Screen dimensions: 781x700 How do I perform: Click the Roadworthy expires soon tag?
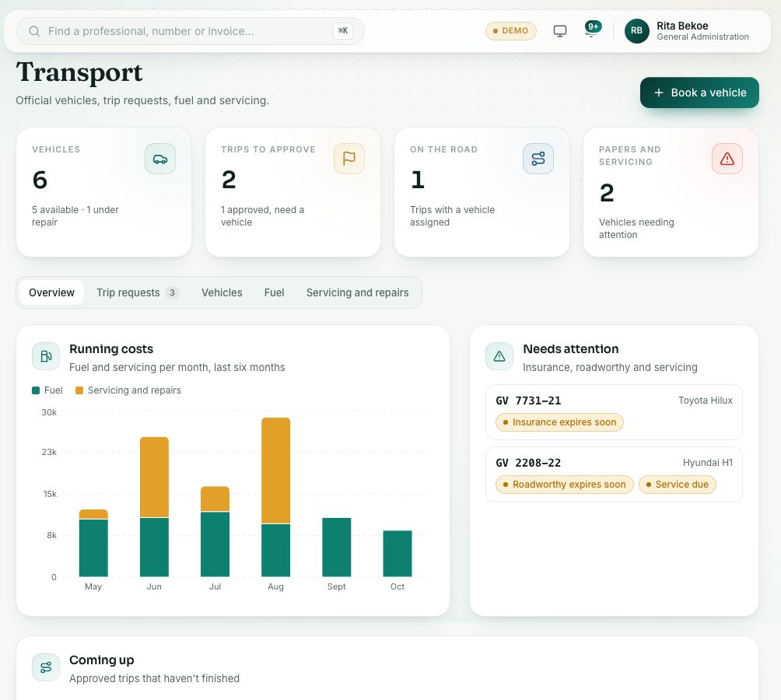(x=564, y=485)
